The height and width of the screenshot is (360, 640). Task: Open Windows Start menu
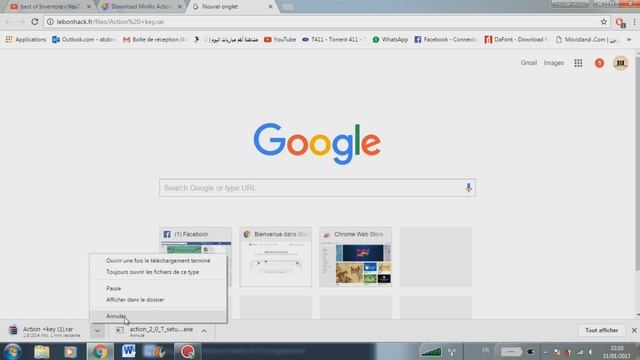click(13, 351)
